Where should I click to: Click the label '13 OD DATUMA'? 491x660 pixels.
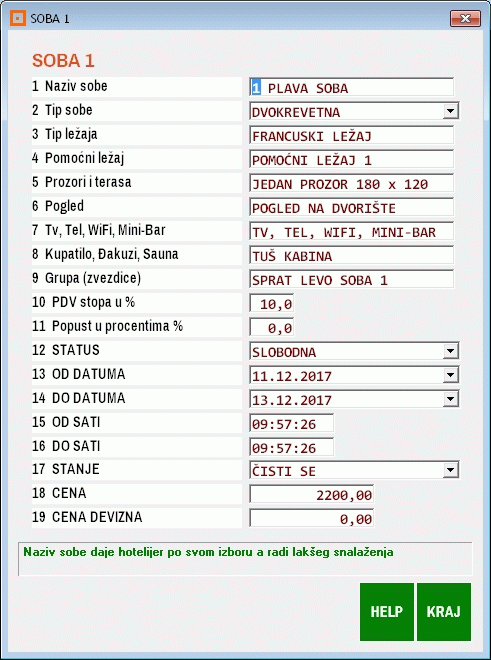click(79, 374)
